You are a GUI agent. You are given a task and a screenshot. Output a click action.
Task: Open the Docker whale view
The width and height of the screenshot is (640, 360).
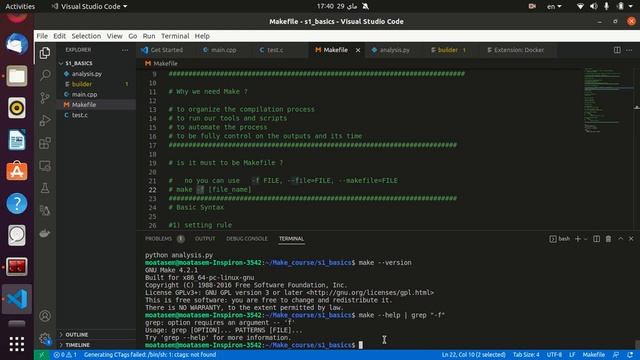pyautogui.click(x=45, y=233)
